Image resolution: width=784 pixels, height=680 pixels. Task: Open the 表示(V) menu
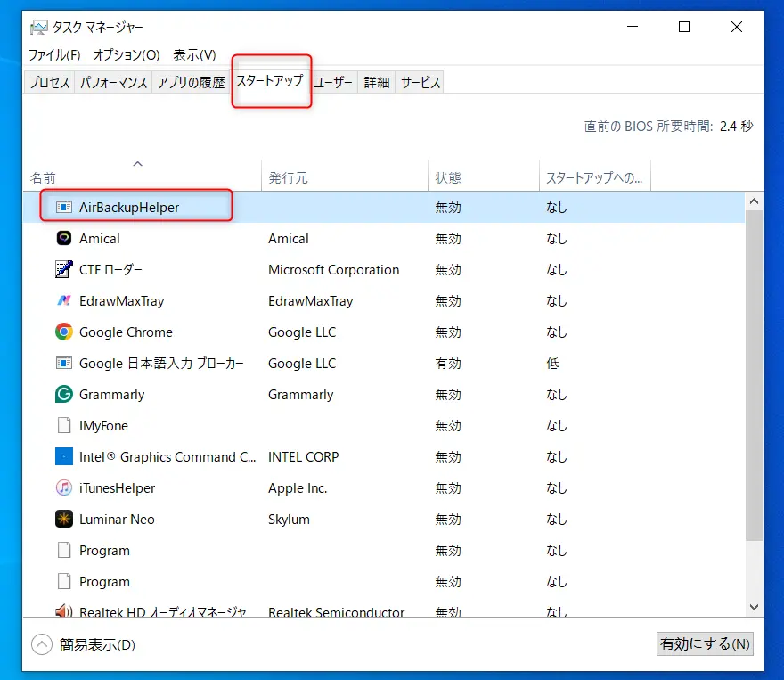194,54
